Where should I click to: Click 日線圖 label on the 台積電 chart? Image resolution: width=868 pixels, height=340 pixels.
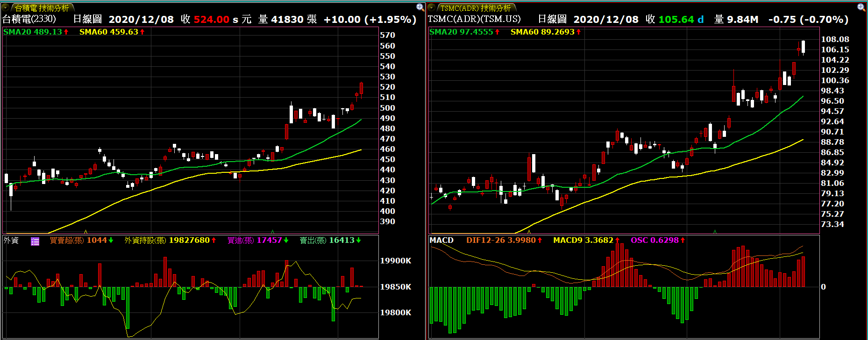coord(87,19)
